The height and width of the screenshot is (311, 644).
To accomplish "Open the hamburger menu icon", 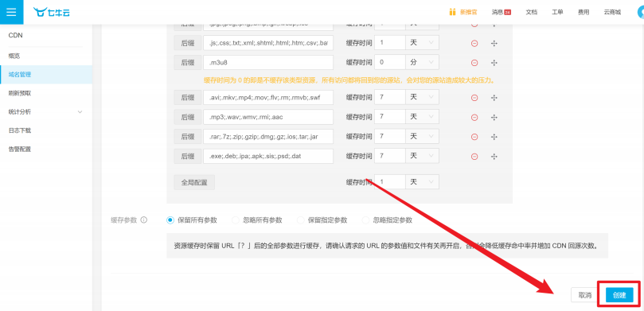I will pos(11,12).
